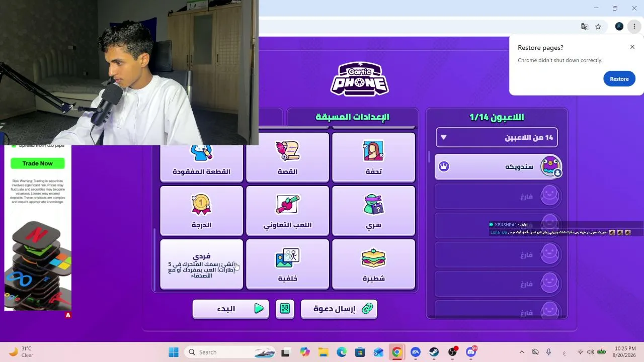
Task: Open Outlook from the taskbar
Action: click(x=378, y=352)
